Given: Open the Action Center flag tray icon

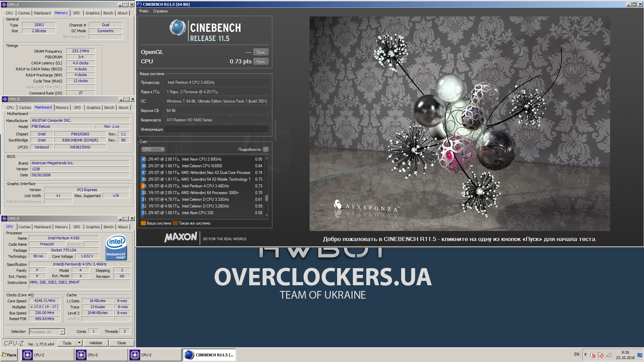Looking at the screenshot, I should (x=601, y=355).
